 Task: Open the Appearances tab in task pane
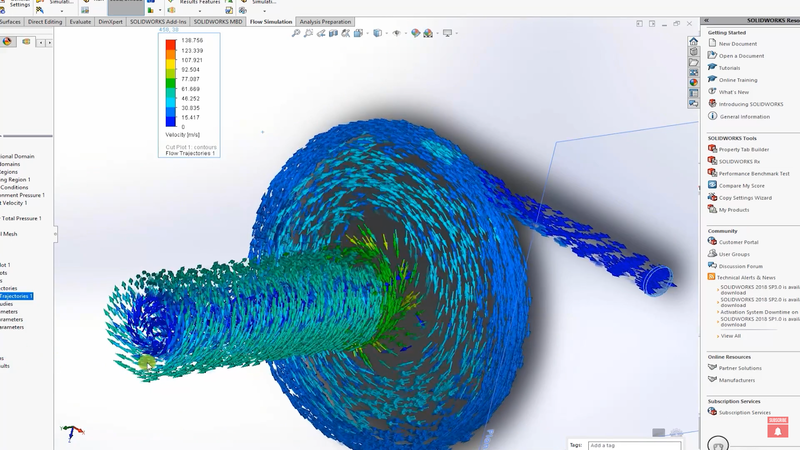tap(693, 83)
